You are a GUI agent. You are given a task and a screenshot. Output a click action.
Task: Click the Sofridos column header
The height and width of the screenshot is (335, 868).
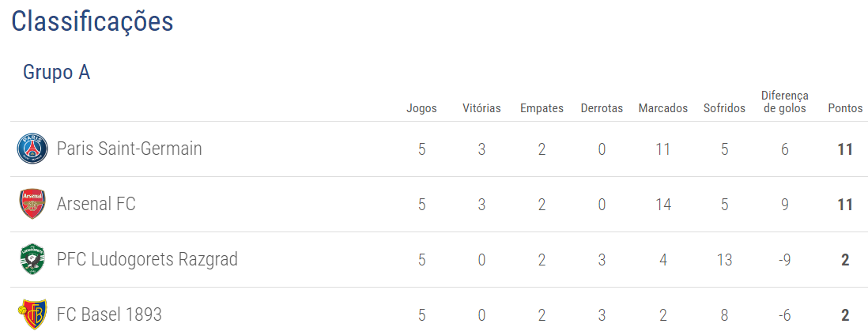[724, 108]
